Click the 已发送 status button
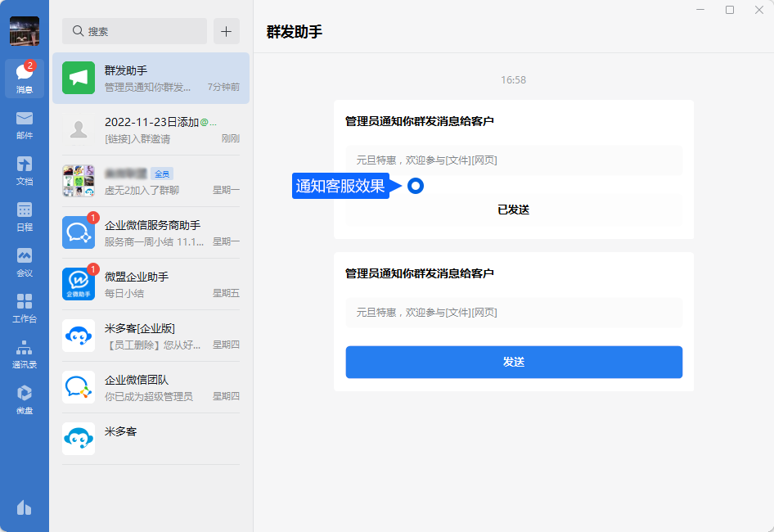This screenshot has width=774, height=532. 514,210
